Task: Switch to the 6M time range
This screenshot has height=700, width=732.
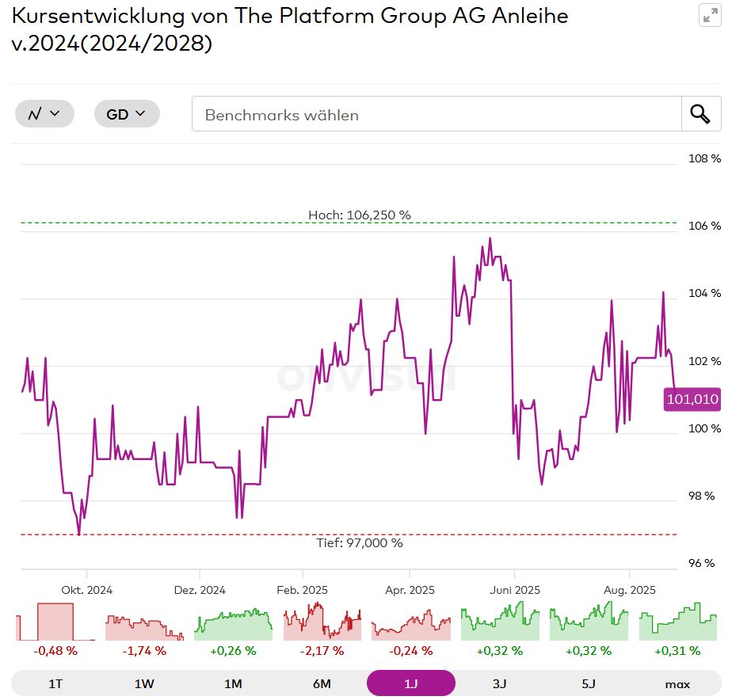Action: point(322,683)
